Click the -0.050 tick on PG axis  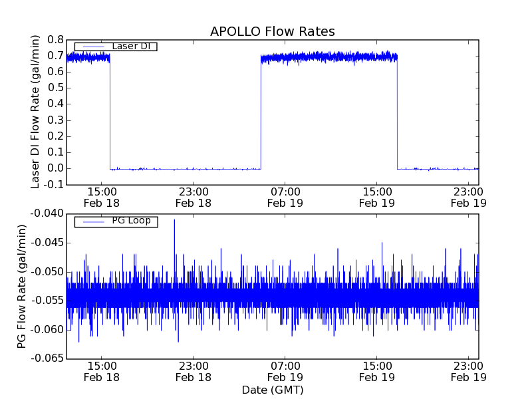click(x=47, y=272)
